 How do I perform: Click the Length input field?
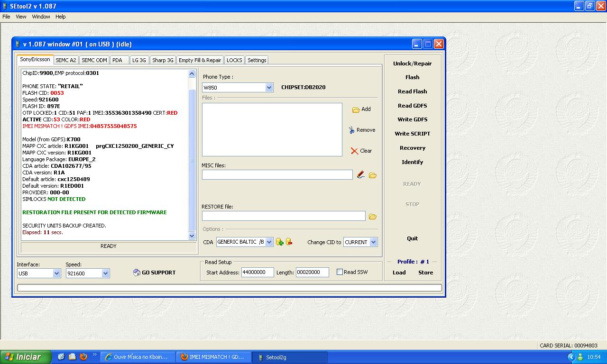[x=312, y=272]
